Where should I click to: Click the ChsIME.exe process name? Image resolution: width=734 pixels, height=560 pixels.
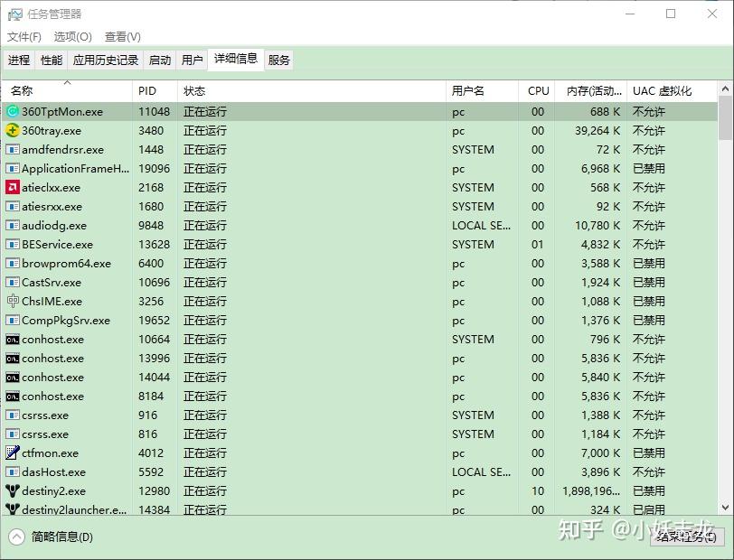52,302
